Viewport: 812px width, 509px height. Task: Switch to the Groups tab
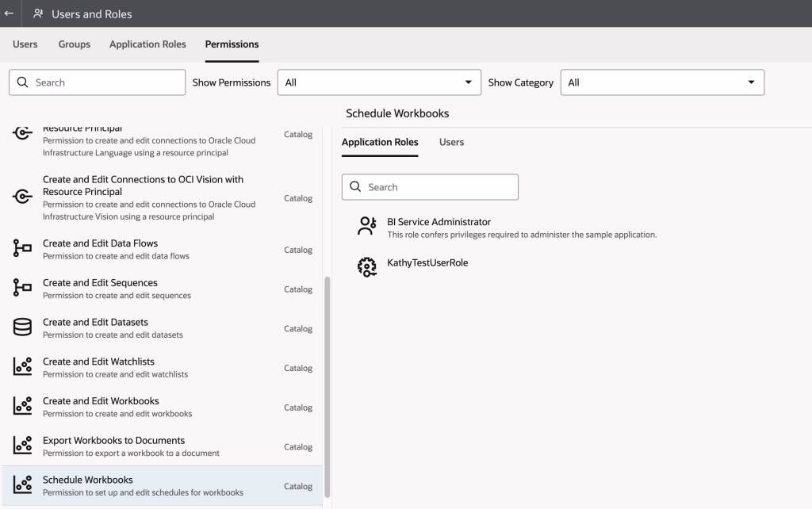point(75,44)
